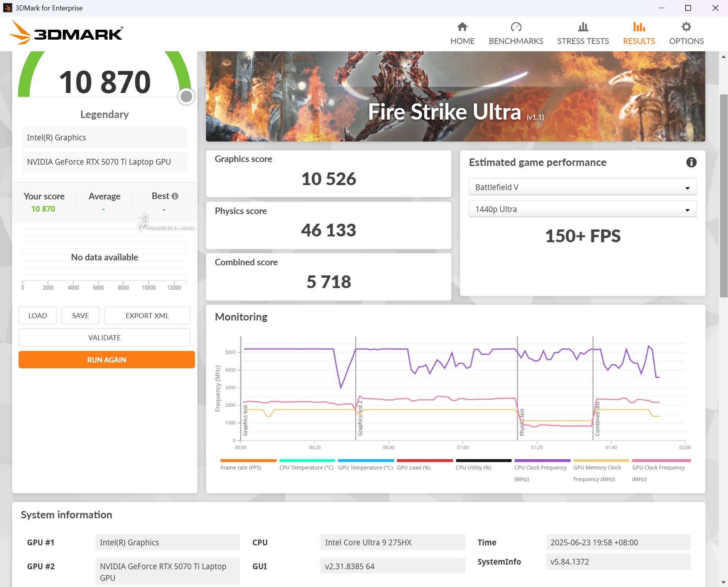Screen dimensions: 728x587
Task: Click the Your score value 10 870
Action: [x=43, y=209]
